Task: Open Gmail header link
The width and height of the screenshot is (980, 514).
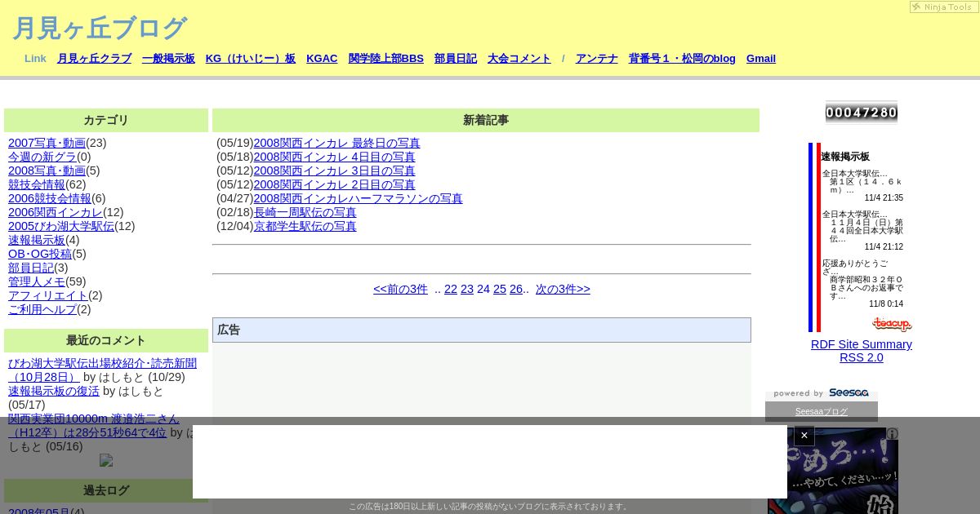Action: pos(761,59)
